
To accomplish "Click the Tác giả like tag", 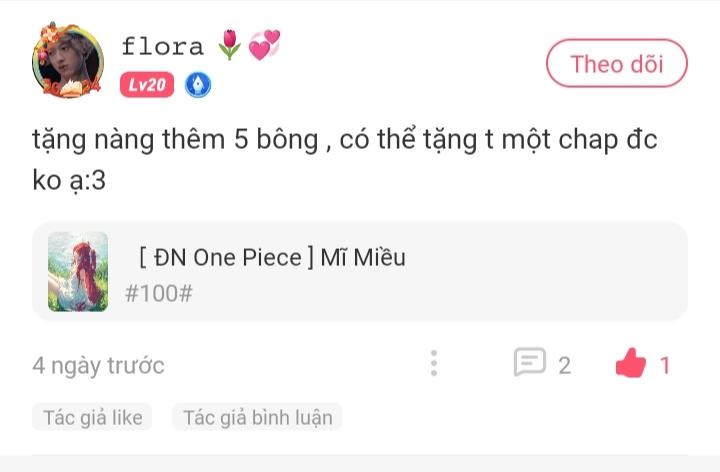I will [x=92, y=417].
